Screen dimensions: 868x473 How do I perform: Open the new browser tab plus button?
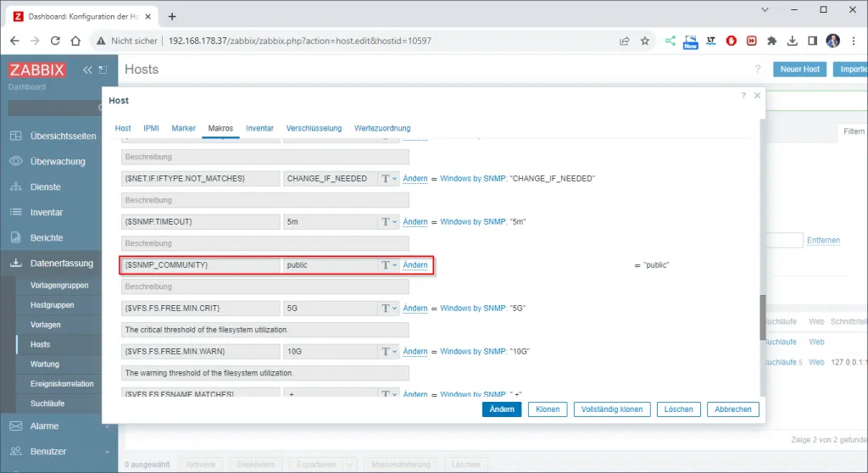click(x=172, y=16)
